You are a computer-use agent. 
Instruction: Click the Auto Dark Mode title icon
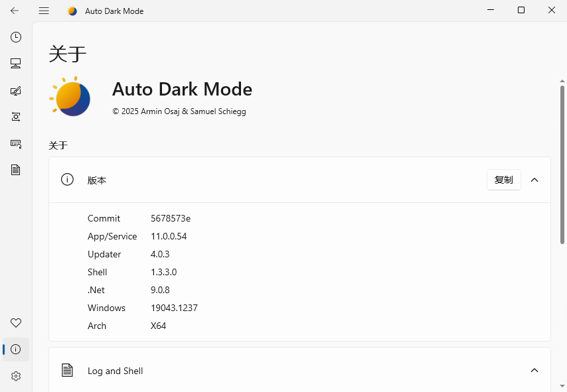click(x=72, y=11)
